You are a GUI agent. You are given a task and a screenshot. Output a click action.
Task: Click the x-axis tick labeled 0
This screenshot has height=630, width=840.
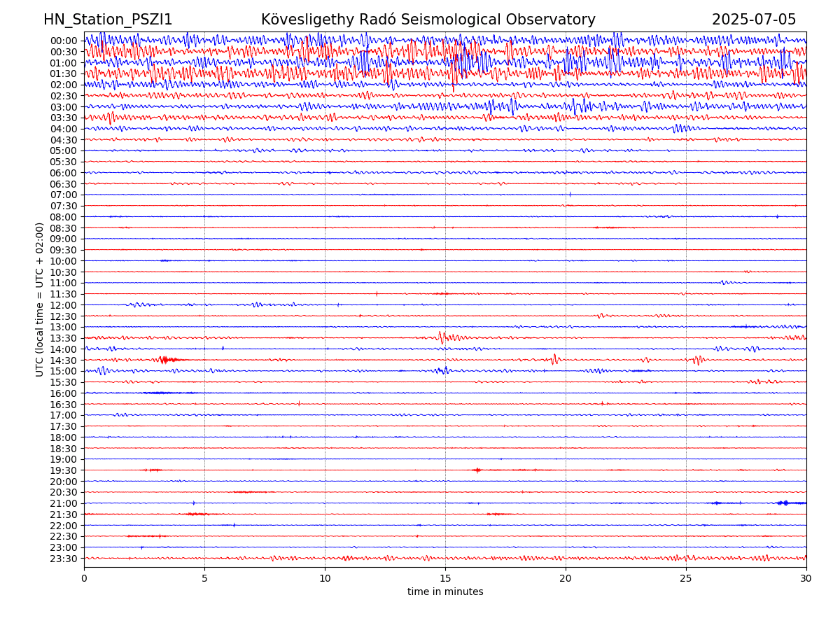click(x=84, y=579)
